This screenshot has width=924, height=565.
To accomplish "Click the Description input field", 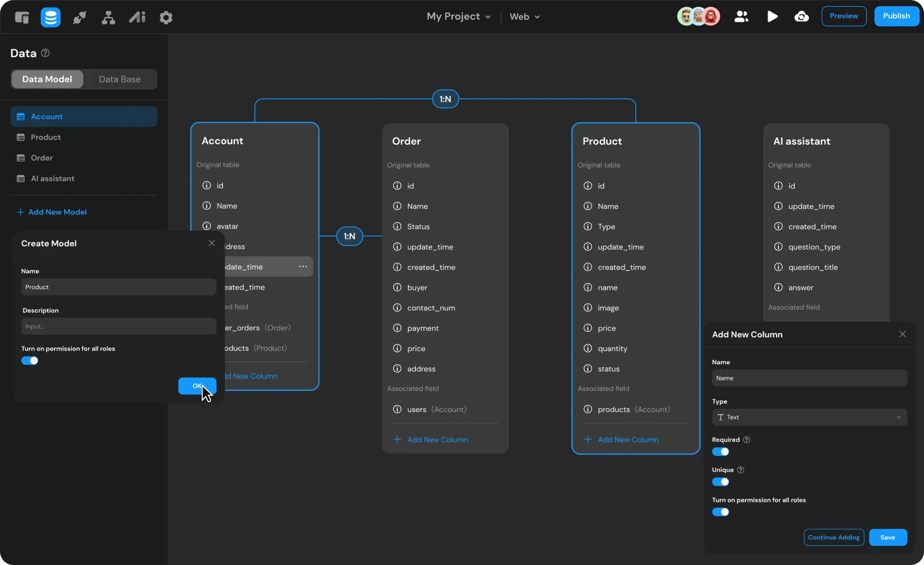I will coord(119,326).
